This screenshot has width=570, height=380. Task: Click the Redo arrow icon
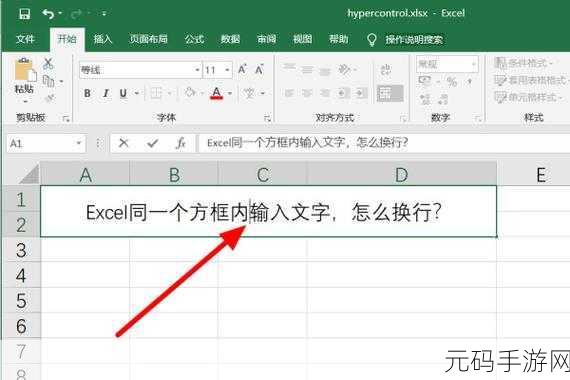(77, 14)
